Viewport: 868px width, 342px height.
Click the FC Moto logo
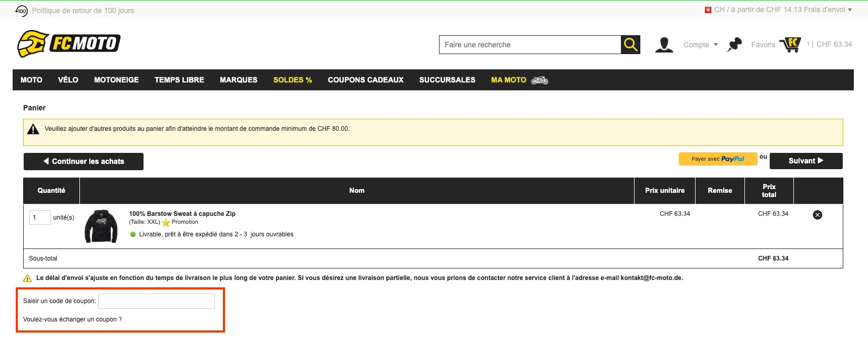(x=69, y=44)
